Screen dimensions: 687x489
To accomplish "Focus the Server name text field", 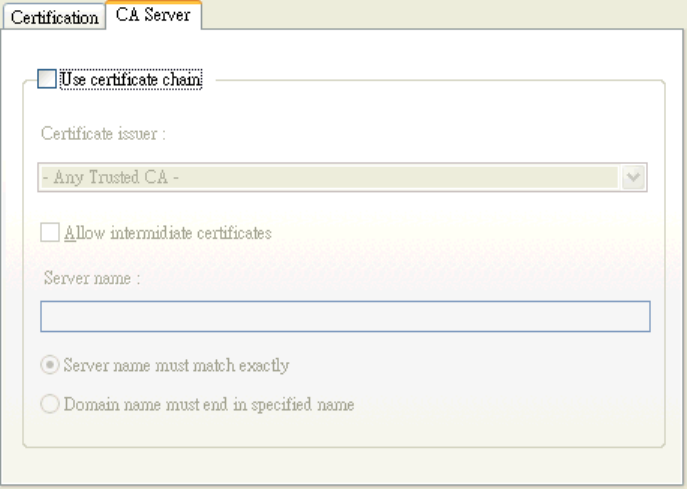I will pos(345,316).
